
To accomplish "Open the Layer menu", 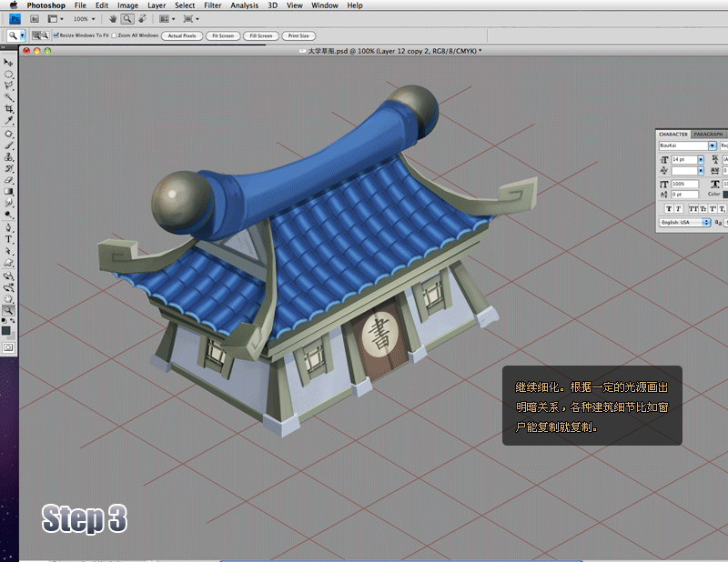I will coord(157,5).
